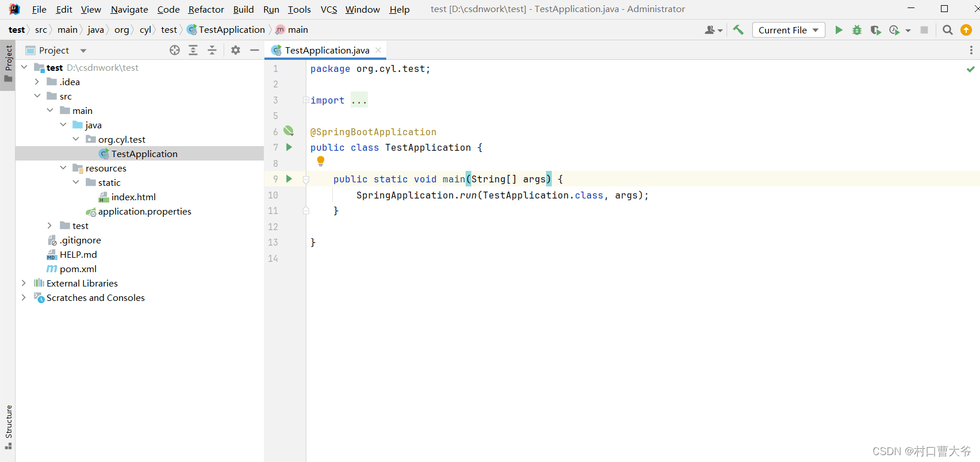The width and height of the screenshot is (980, 462).
Task: Click run gutter icon on line 7
Action: (x=289, y=147)
